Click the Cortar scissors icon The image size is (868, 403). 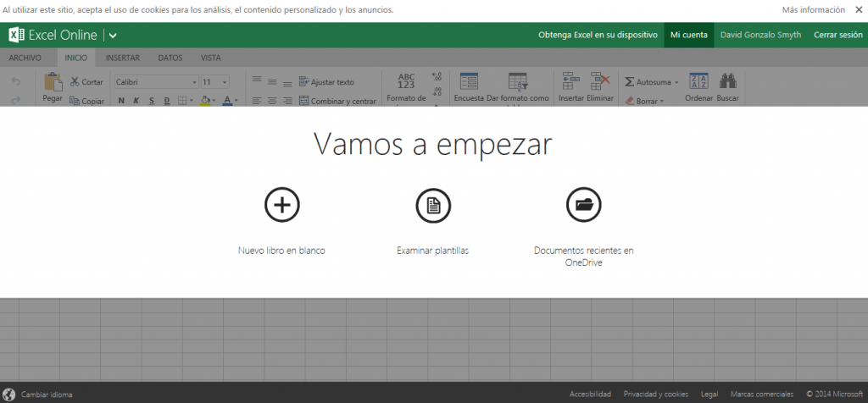[75, 82]
